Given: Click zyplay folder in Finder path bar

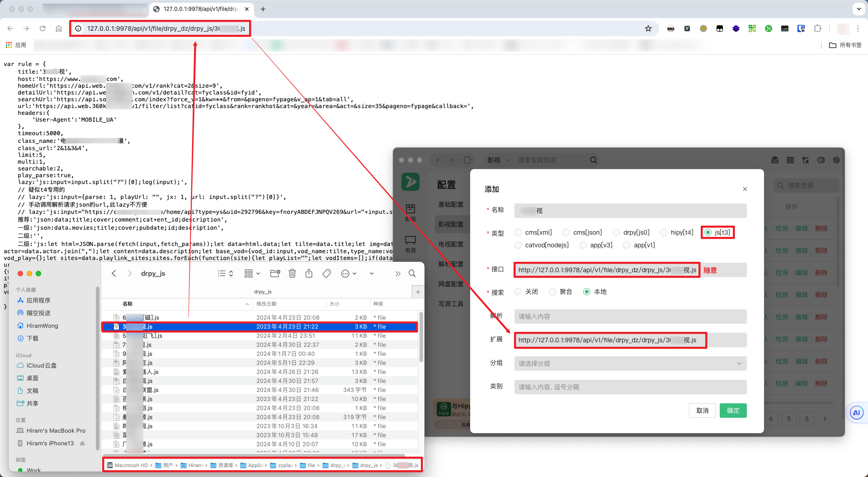Looking at the screenshot, I should click(x=282, y=465).
